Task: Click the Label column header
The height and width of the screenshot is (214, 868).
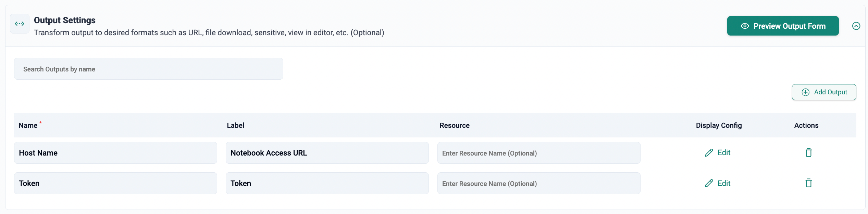Action: 235,125
